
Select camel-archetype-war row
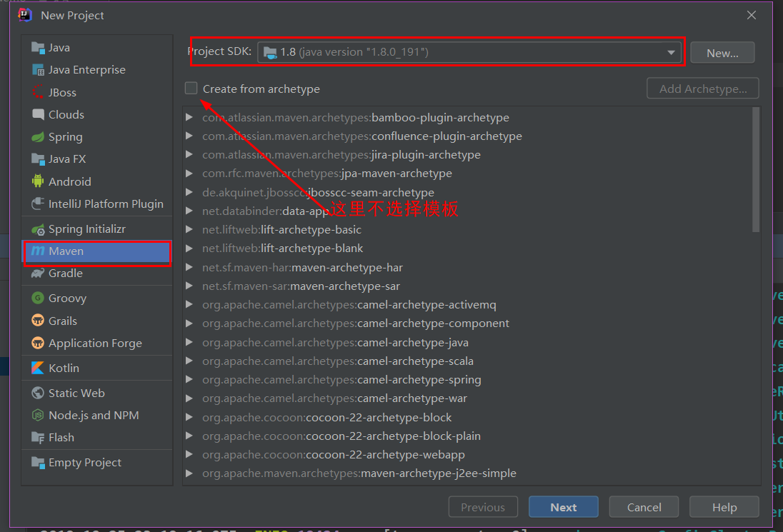pyautogui.click(x=467, y=398)
